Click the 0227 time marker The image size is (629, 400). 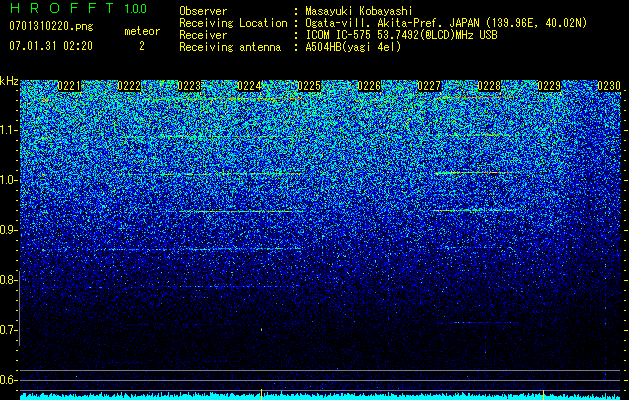[x=429, y=86]
